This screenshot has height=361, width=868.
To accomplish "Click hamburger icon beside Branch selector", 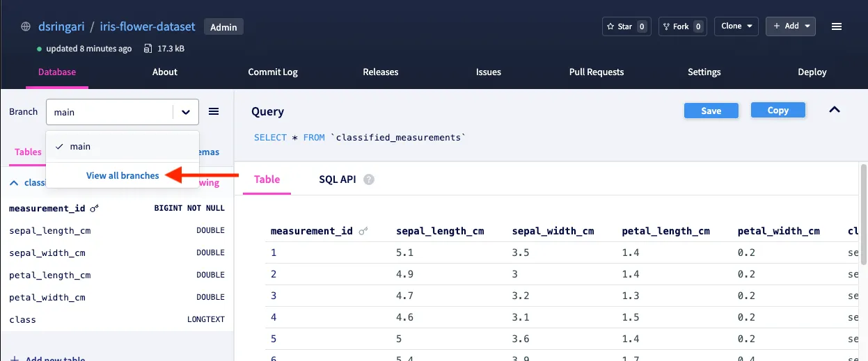I will [214, 111].
